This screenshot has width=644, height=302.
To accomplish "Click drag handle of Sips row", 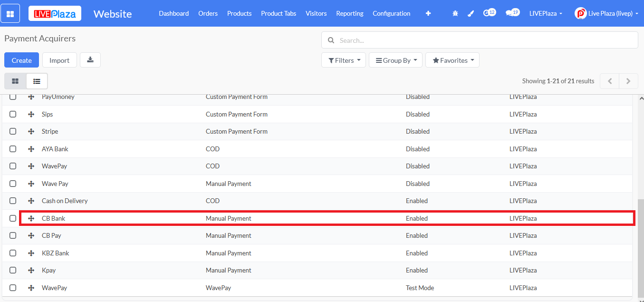I will pos(31,114).
